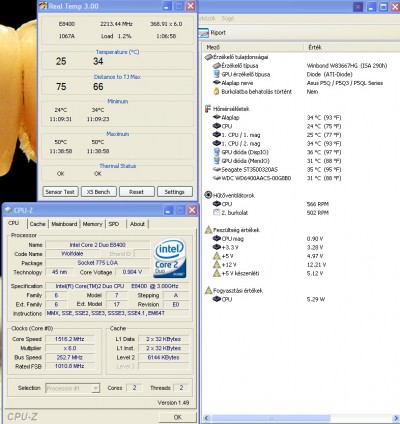Switch to the Memory tab

(92, 224)
